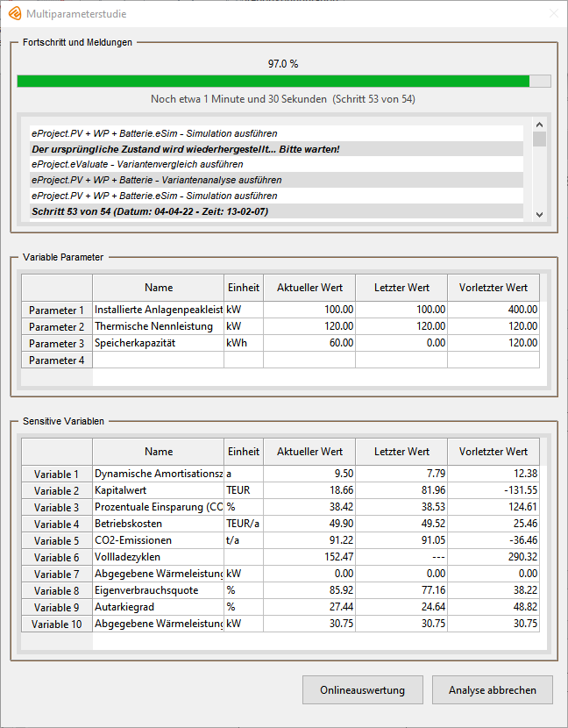Click t/a unit cell of CO2-Emissionen
The height and width of the screenshot is (728, 568).
tap(244, 540)
